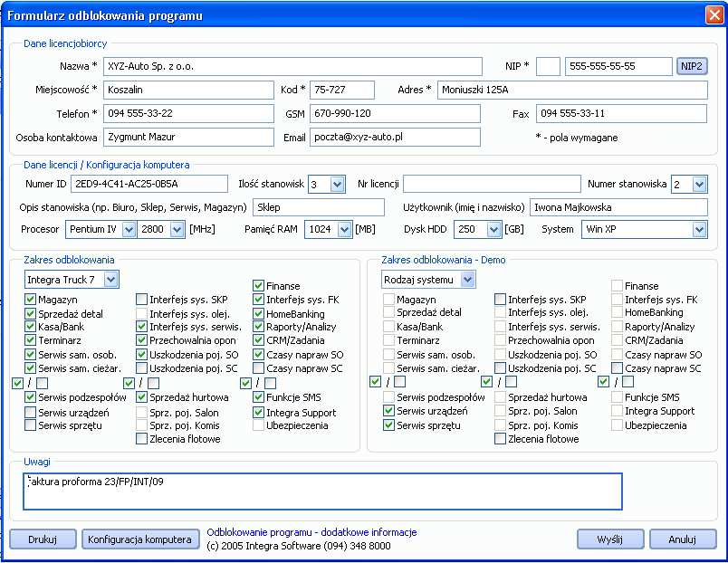Viewport: 728px width, 563px height.
Task: Open the Dysk HDD size dropdown
Action: click(494, 229)
